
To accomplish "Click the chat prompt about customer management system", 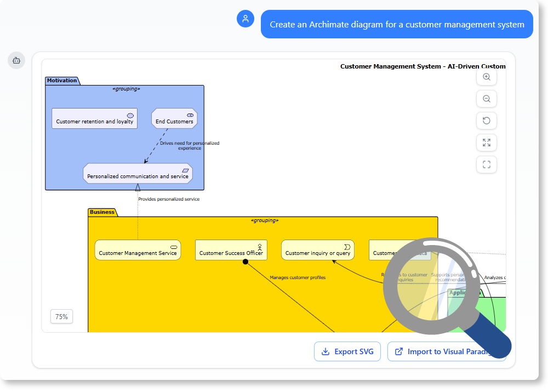I will click(397, 24).
